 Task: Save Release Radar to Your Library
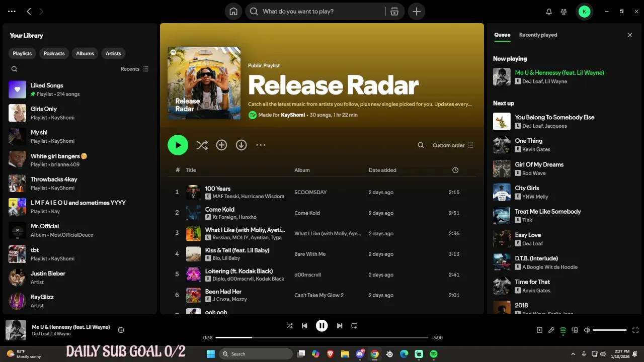tap(221, 145)
